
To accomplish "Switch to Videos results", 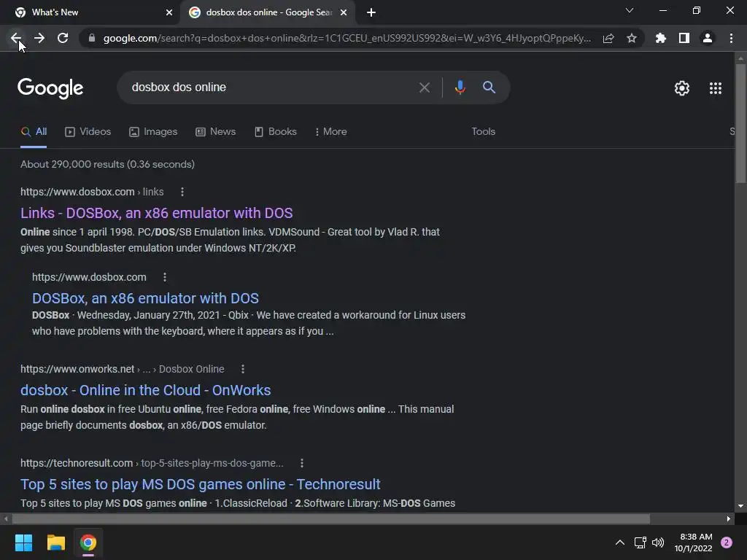I will click(x=88, y=132).
